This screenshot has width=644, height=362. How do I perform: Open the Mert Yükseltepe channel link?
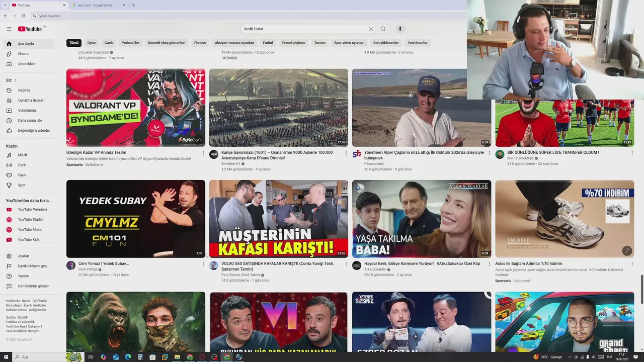click(520, 158)
